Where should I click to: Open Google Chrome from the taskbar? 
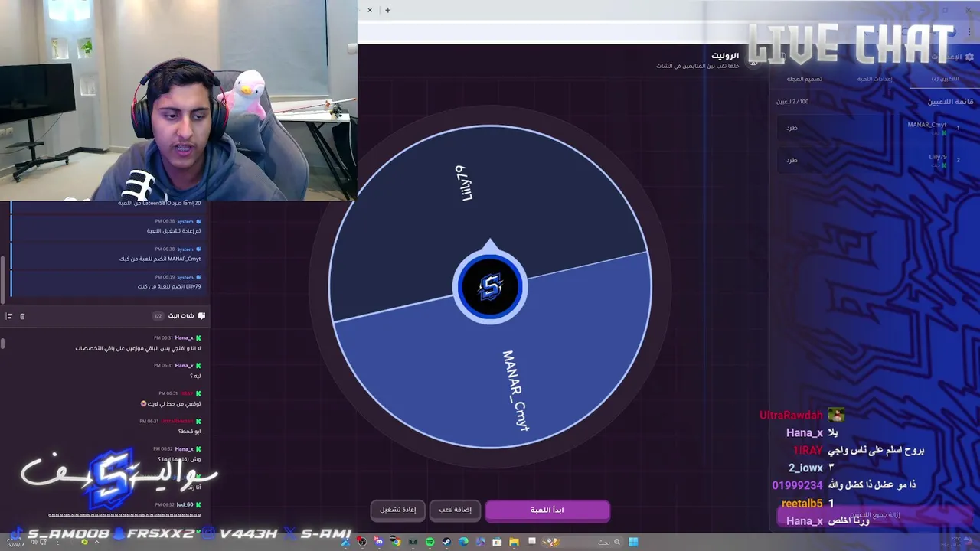click(x=396, y=542)
